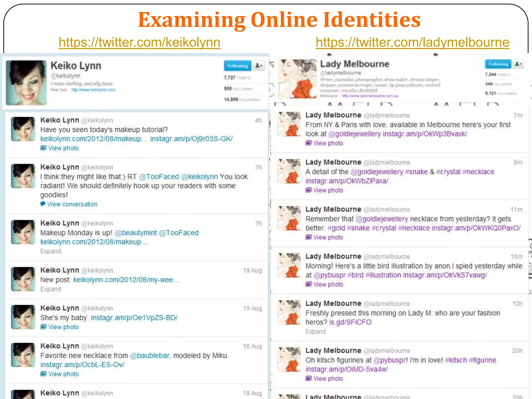532x399 pixels.
Task: Click photo icon in makeup tutorial tweet
Action: (43, 148)
